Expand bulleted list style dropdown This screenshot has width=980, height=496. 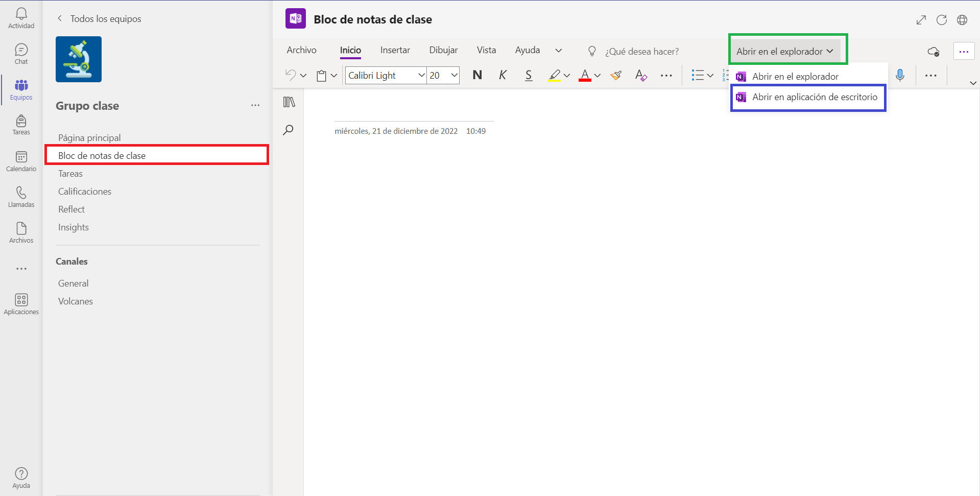710,76
